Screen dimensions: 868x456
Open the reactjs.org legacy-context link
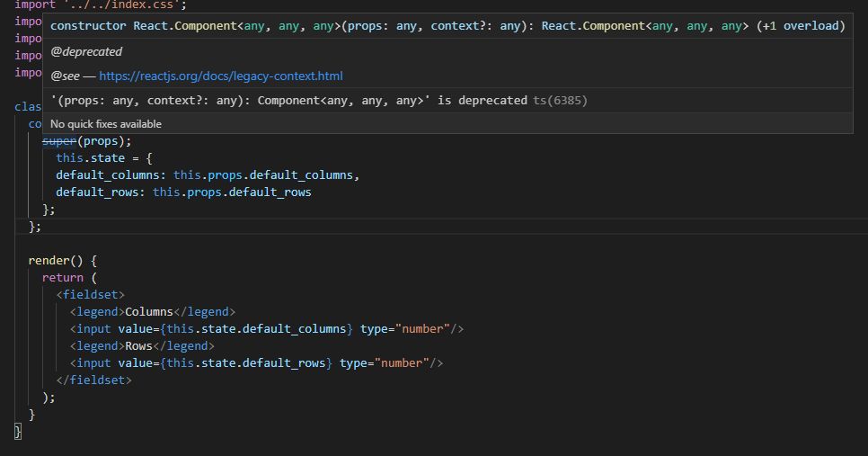pos(221,76)
